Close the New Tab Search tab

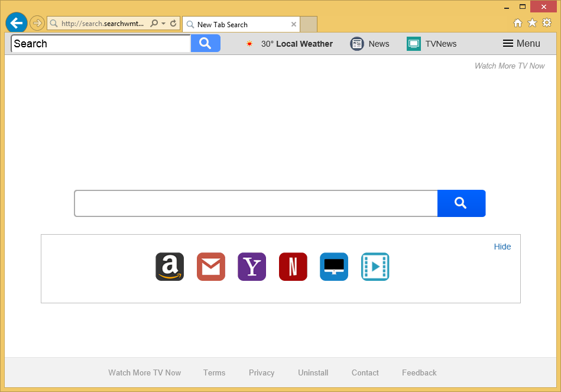coord(293,24)
